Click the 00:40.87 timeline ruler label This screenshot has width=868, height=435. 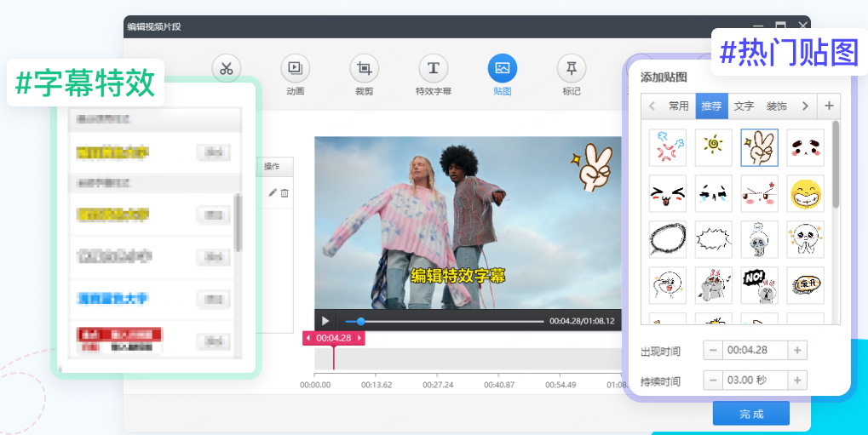click(x=499, y=385)
